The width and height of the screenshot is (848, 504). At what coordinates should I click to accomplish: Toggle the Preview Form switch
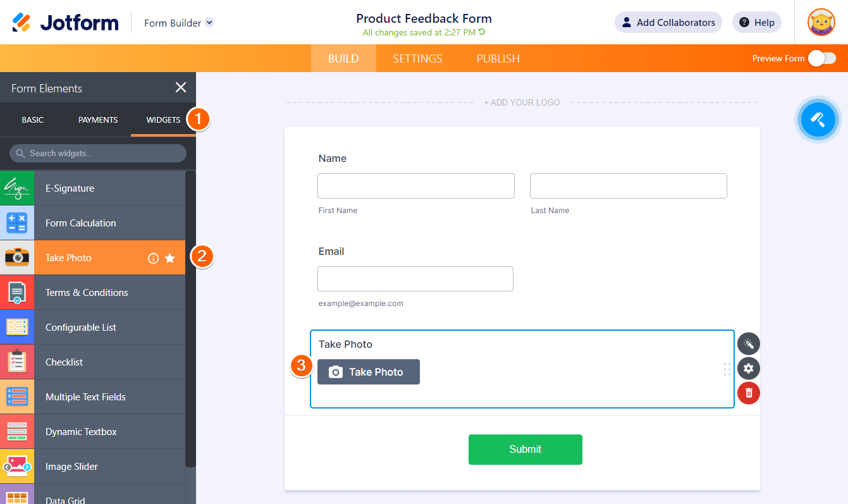(821, 58)
